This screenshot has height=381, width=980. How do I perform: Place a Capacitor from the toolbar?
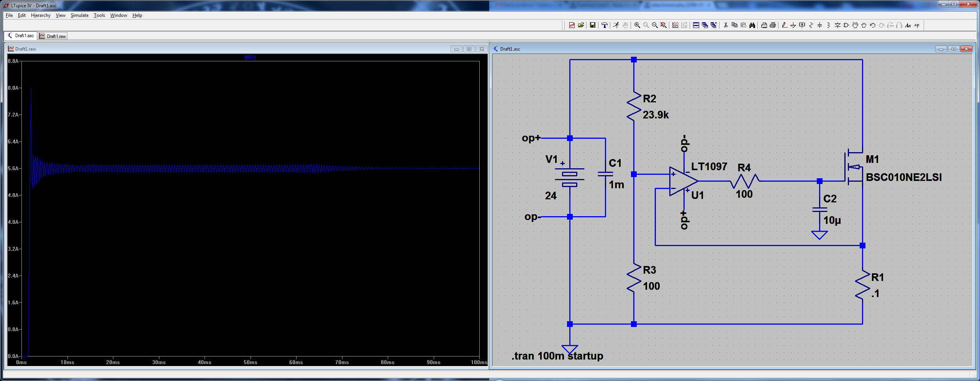pos(819,25)
